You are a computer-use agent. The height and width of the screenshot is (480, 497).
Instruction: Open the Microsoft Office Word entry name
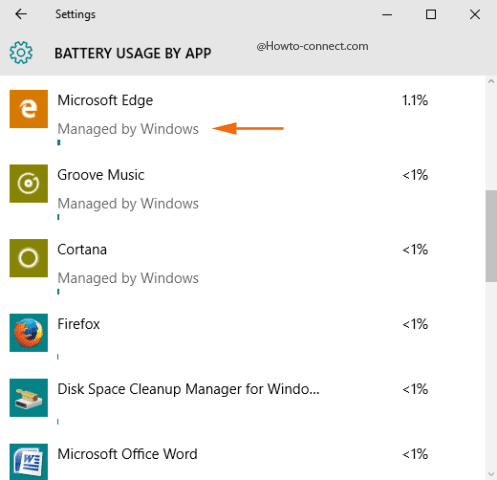click(127, 454)
